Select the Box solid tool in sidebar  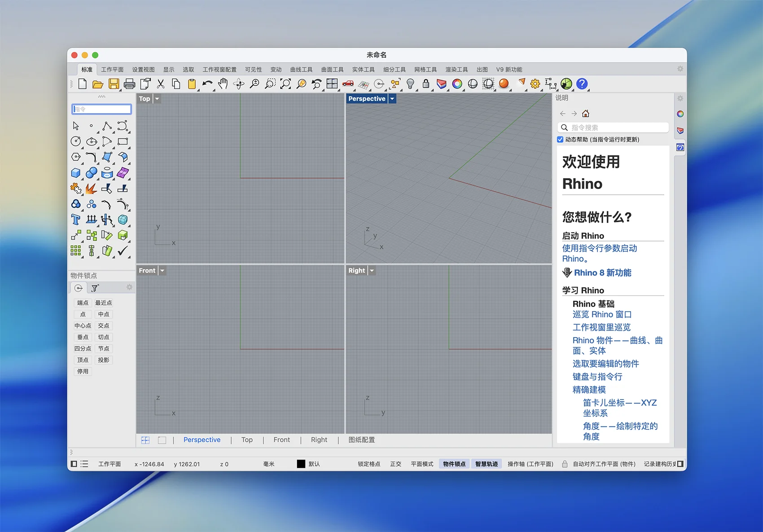[x=76, y=173]
